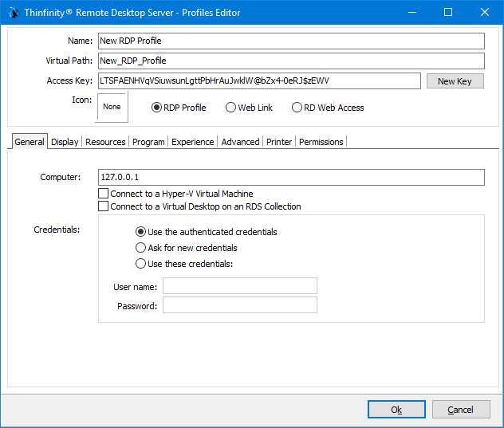This screenshot has width=504, height=428.
Task: Click the Virtual Path: label
Action: 69,61
